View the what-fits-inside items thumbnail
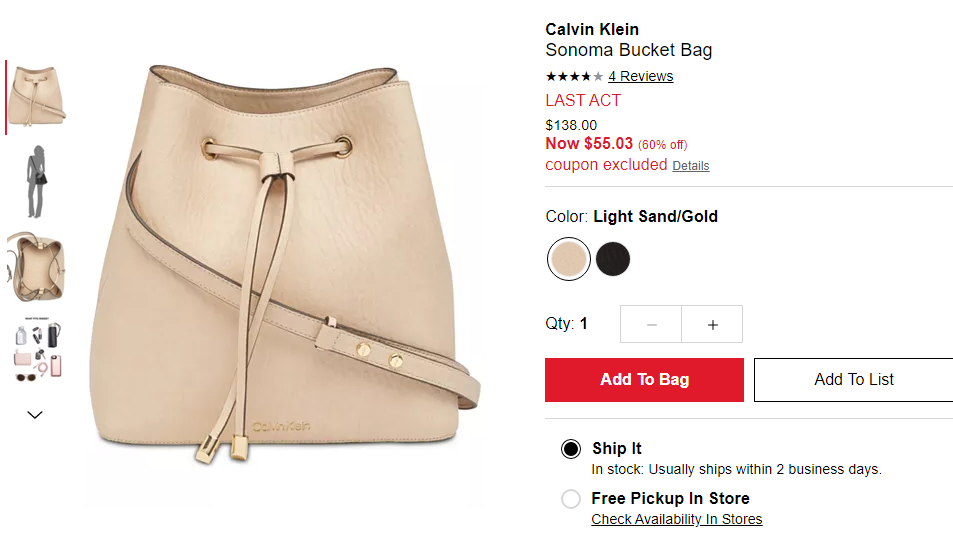 pos(38,349)
